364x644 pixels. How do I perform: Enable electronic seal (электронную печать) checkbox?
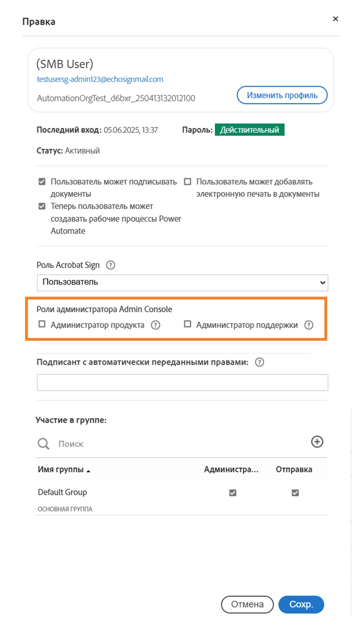tap(188, 182)
